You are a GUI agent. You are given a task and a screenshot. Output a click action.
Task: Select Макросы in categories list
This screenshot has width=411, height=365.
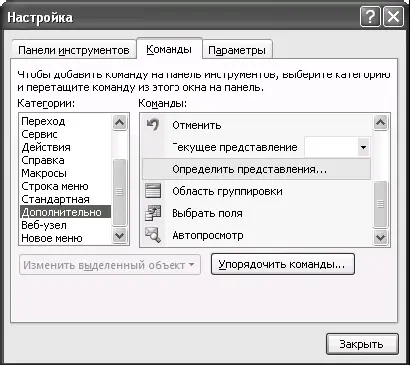[44, 173]
